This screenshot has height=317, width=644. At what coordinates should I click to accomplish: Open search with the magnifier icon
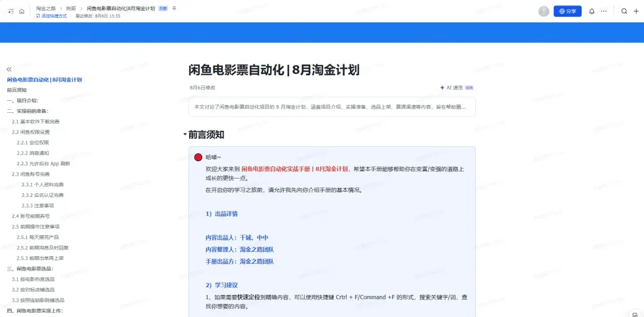coord(624,11)
